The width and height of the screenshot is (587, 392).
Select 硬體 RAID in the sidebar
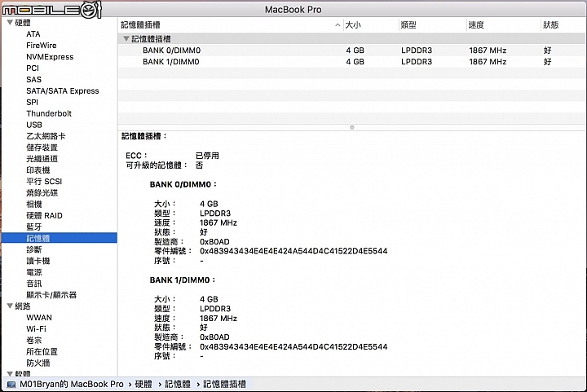(44, 215)
